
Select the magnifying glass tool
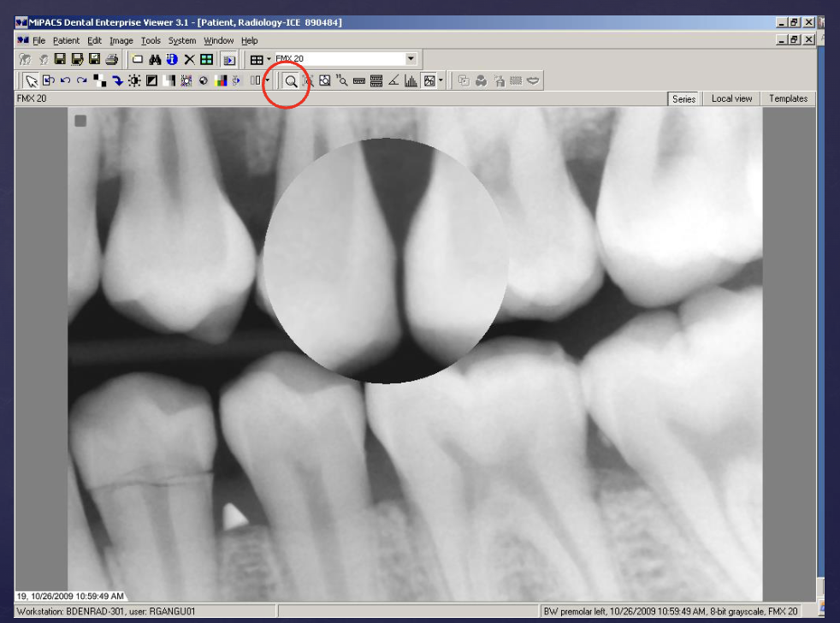pos(290,81)
